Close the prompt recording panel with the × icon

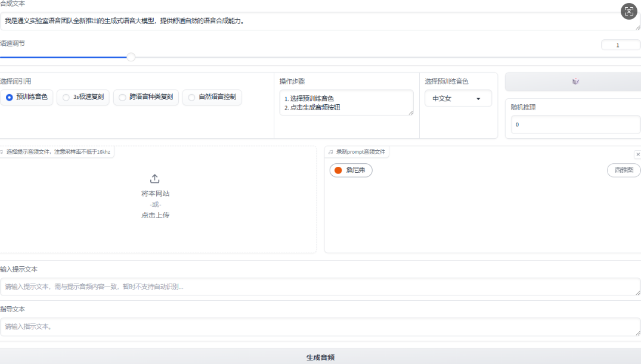[637, 154]
